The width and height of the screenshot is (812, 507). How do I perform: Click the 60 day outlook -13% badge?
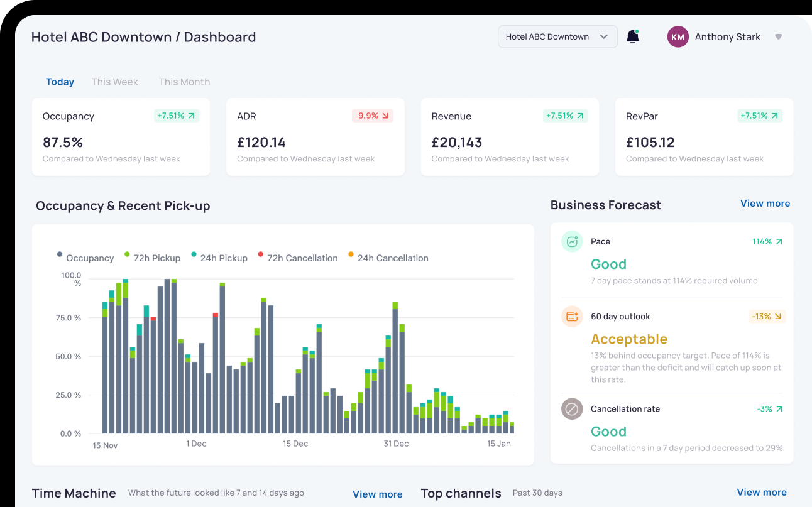(767, 317)
